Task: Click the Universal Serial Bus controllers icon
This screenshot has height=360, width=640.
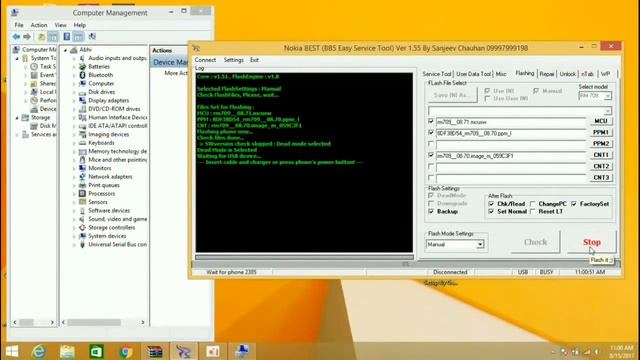Action: [82, 244]
